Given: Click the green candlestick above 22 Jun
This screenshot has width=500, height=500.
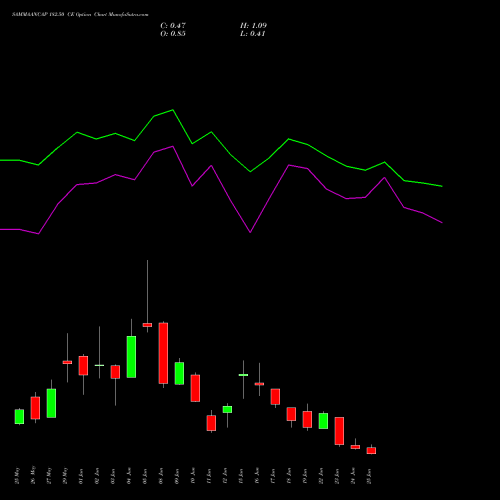Looking at the screenshot, I should 323,421.
